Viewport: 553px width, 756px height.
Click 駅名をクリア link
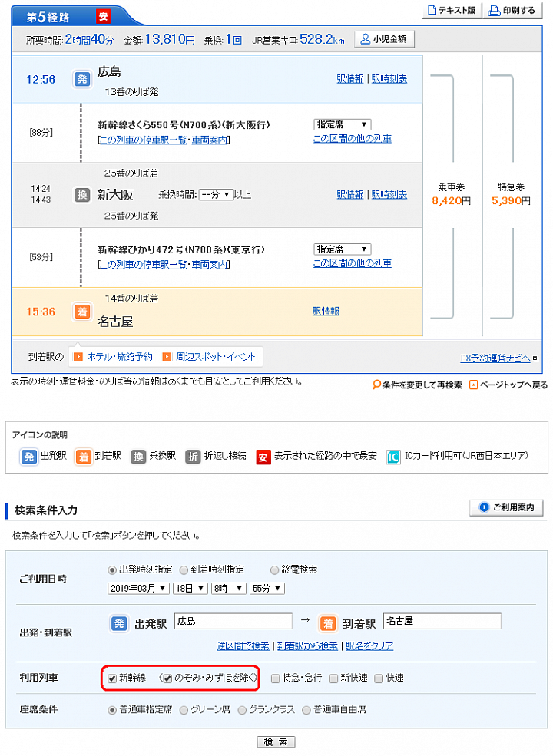(369, 645)
